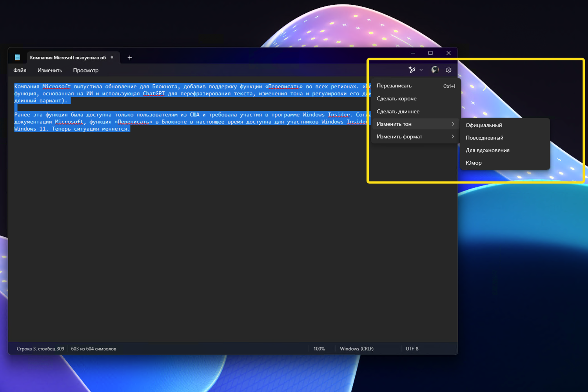Choose Сделать длиннее option
This screenshot has height=392, width=588.
pos(416,112)
